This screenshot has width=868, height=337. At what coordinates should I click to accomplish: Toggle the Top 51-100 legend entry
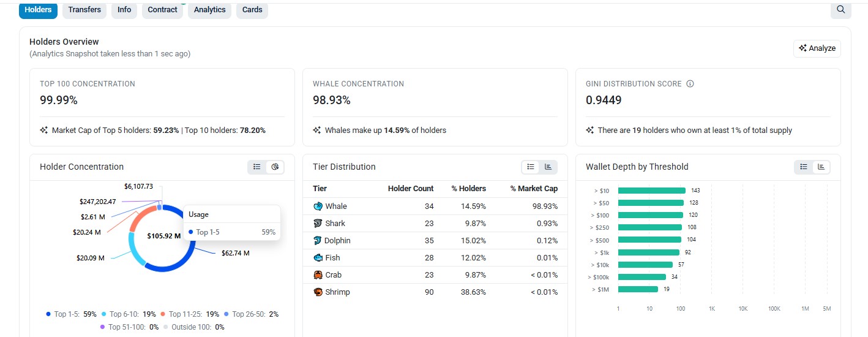[x=129, y=327]
